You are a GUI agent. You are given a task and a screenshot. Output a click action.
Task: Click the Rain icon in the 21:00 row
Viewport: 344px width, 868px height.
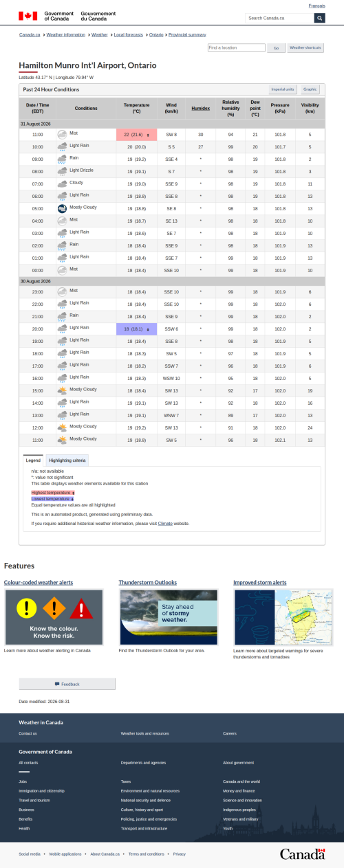pos(62,316)
